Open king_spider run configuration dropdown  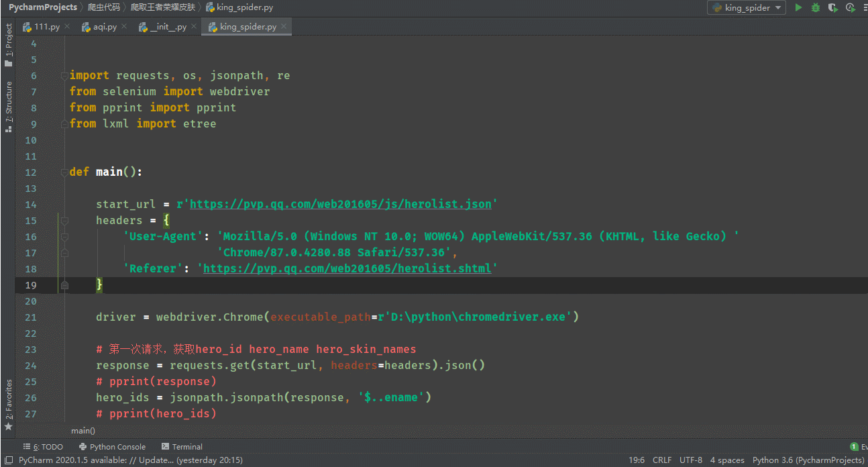(747, 8)
